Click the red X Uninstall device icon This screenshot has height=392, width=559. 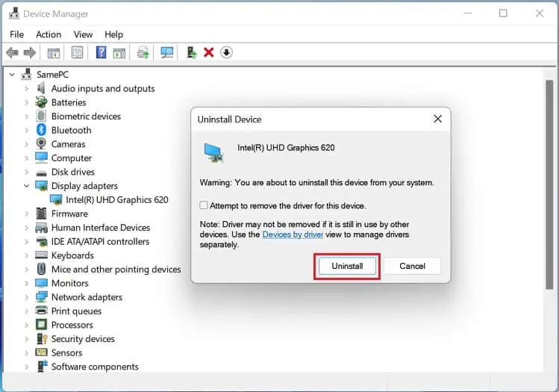[209, 52]
